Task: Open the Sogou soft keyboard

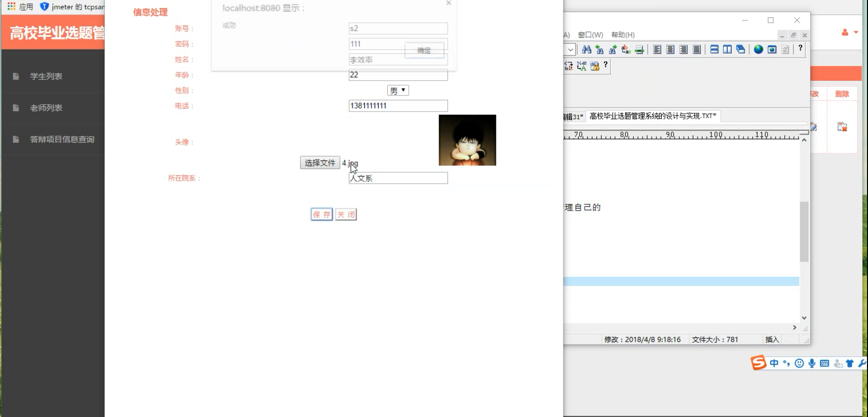Action: click(825, 363)
